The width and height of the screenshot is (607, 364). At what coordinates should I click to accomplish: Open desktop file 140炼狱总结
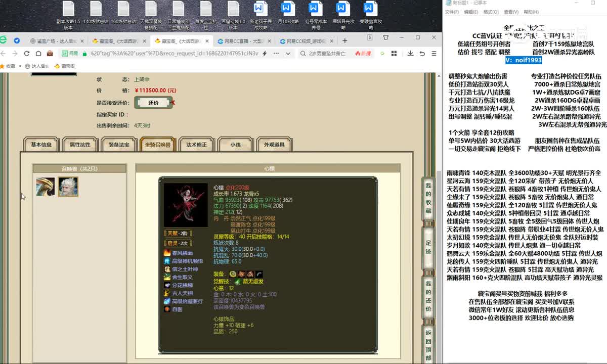click(x=96, y=13)
